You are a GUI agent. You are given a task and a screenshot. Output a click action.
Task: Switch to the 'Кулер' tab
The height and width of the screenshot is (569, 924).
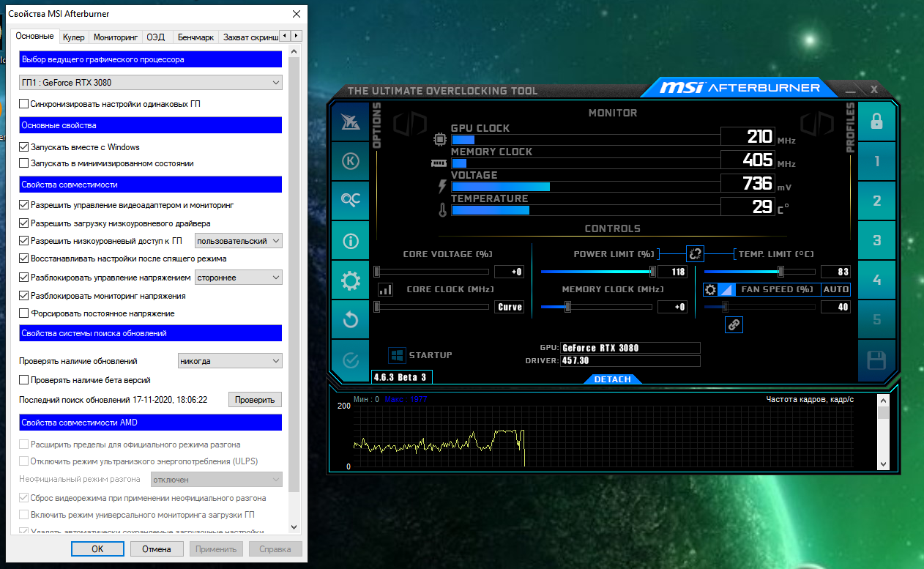pyautogui.click(x=73, y=37)
